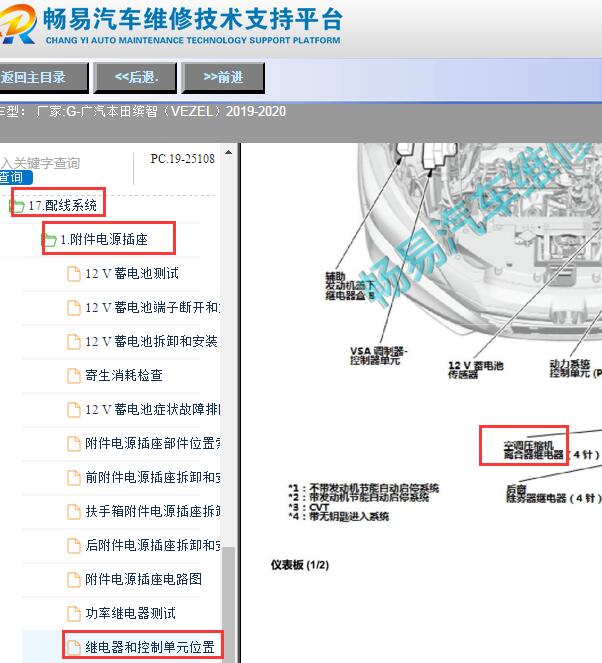Image resolution: width=602 pixels, height=663 pixels.
Task: Click document icon beside 扶手箱附件电源插座
Action: tap(74, 512)
